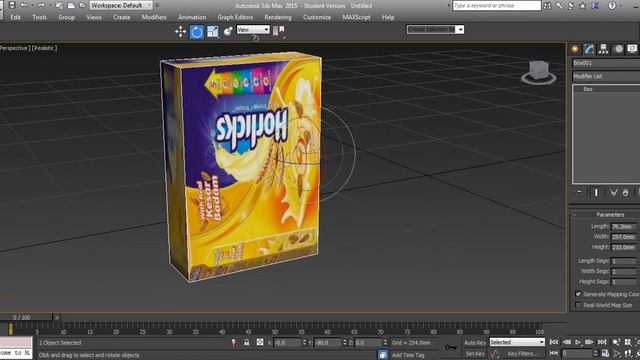640x360 pixels.
Task: Click the Play Animation button
Action: point(578,342)
